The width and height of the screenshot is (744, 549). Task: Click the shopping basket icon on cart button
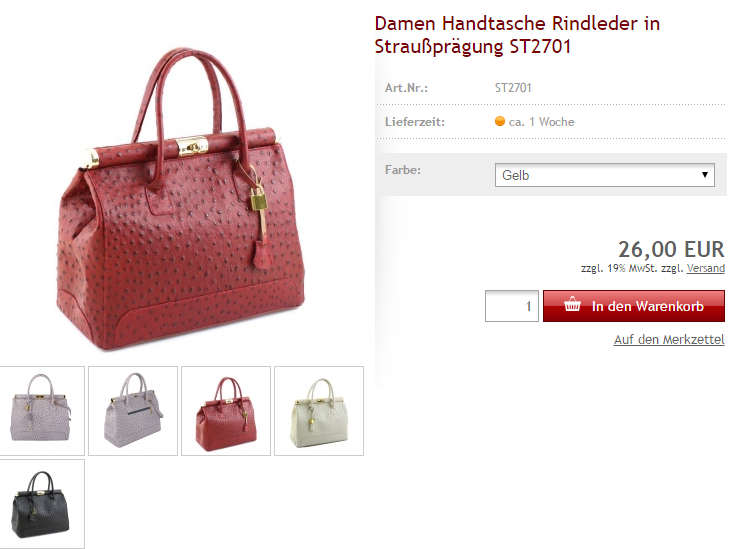click(x=572, y=305)
